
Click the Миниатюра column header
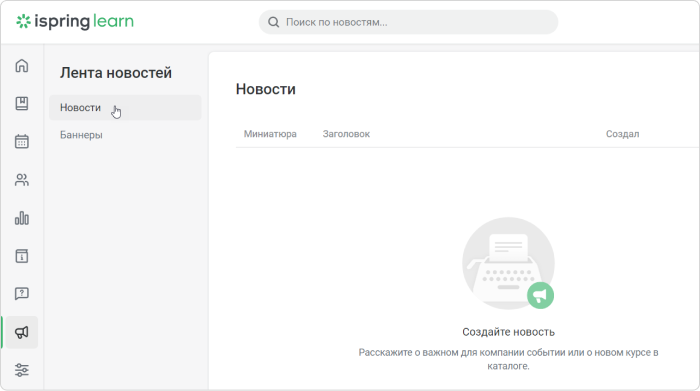[x=270, y=134]
